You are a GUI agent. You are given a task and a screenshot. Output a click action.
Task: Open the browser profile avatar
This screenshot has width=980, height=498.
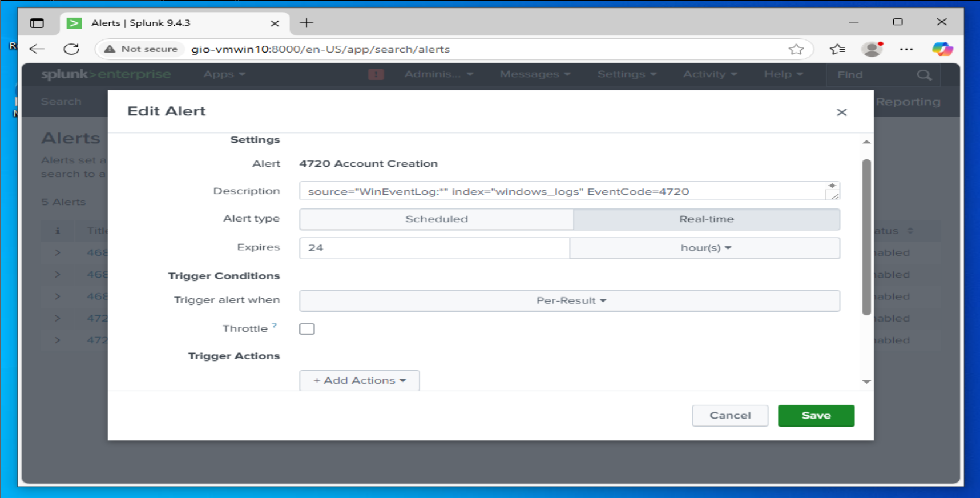tap(872, 49)
